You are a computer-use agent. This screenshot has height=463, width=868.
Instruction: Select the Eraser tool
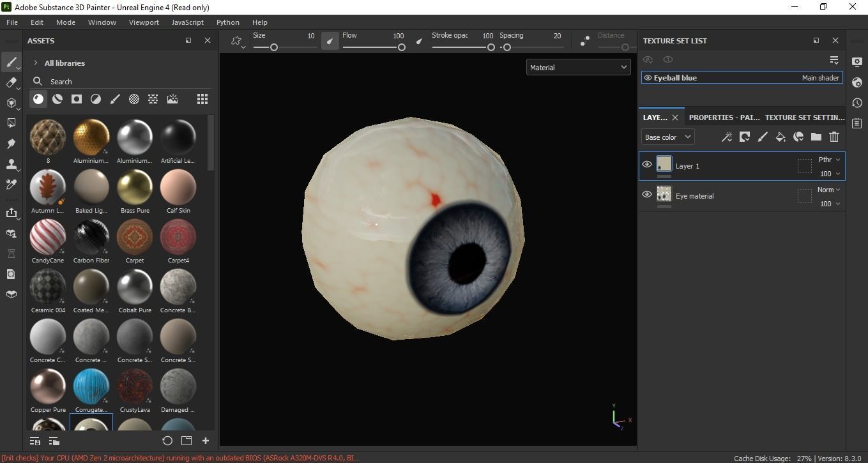click(11, 82)
